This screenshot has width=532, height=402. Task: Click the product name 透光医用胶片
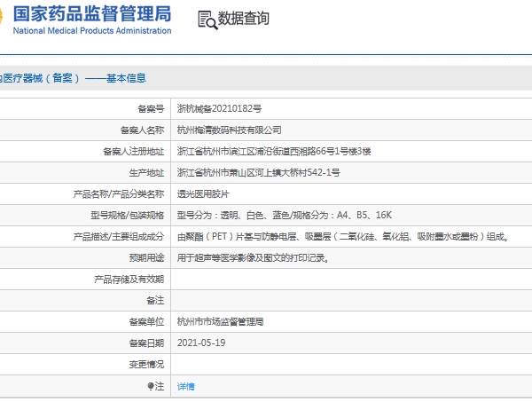tap(203, 193)
